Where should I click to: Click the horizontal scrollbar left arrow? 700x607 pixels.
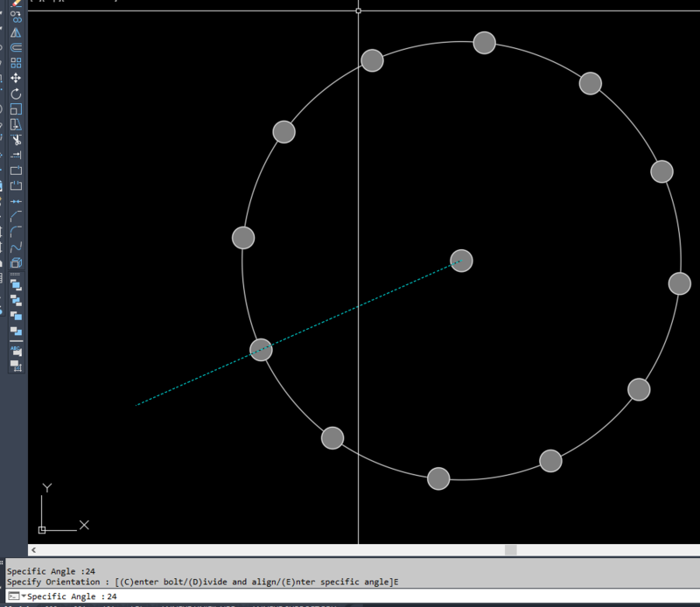click(x=33, y=550)
